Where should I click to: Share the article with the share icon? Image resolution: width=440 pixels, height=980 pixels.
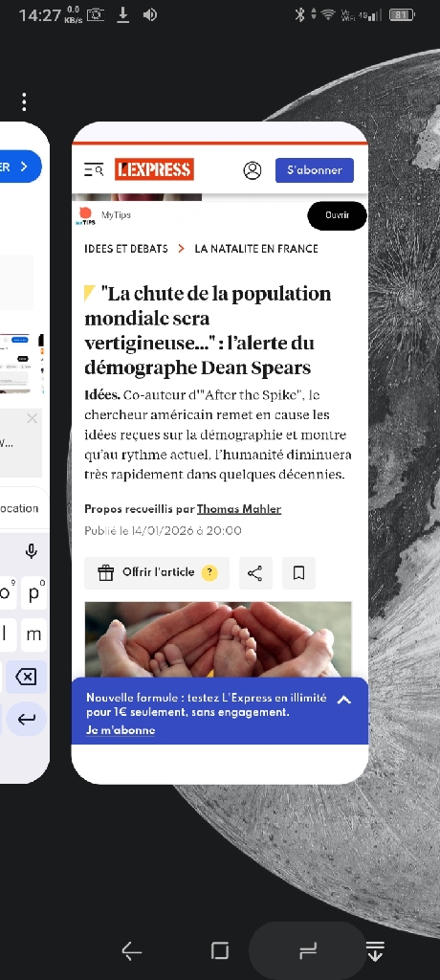[255, 573]
